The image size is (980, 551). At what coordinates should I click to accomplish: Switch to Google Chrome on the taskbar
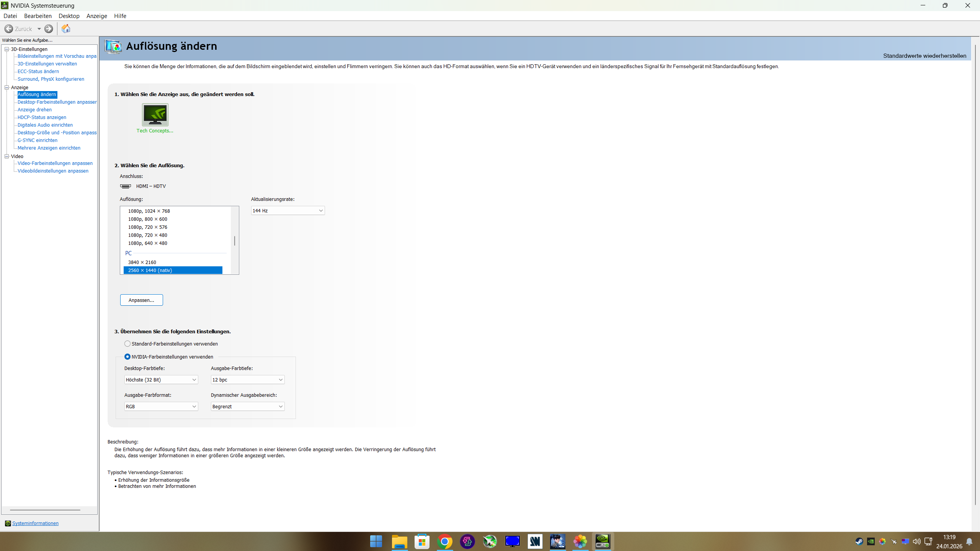[444, 541]
